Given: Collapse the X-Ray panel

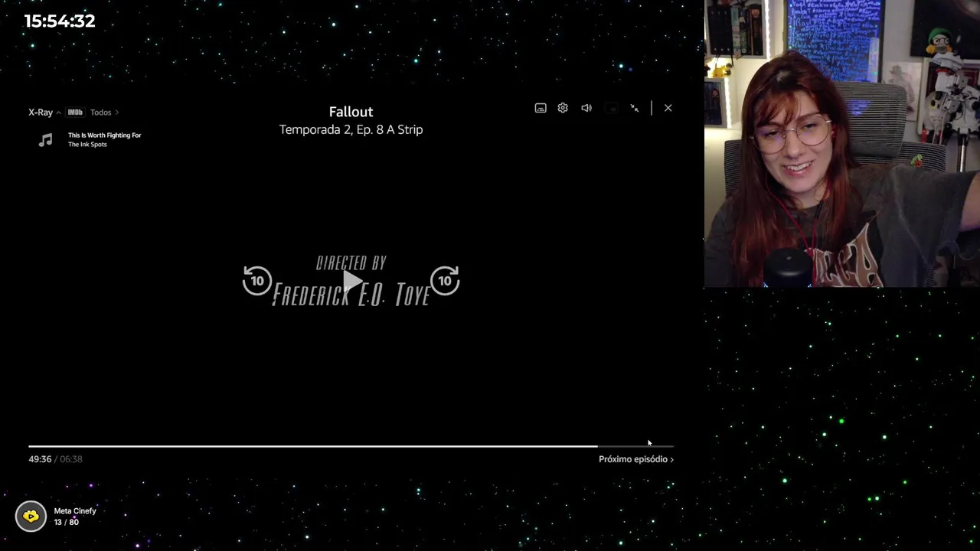Looking at the screenshot, I should coord(44,112).
